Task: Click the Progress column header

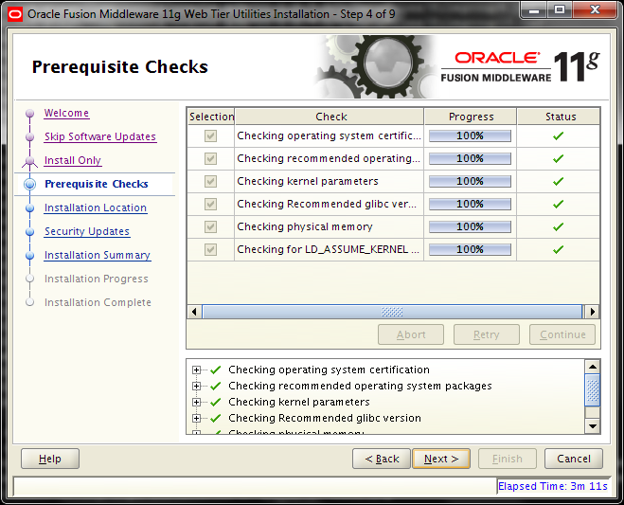Action: 470,117
